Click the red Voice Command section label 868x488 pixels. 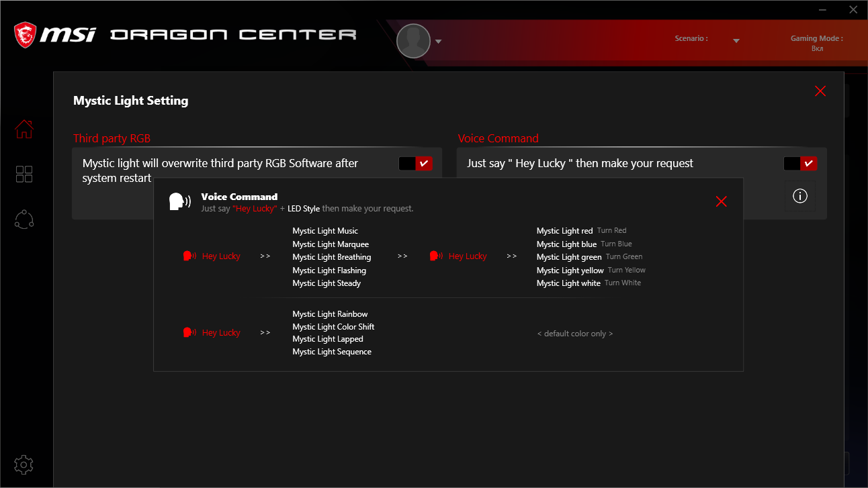coord(498,138)
